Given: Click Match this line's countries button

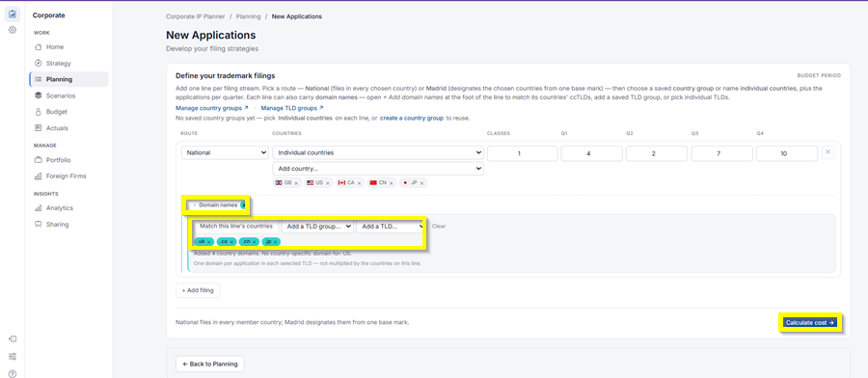Looking at the screenshot, I should coord(236,226).
